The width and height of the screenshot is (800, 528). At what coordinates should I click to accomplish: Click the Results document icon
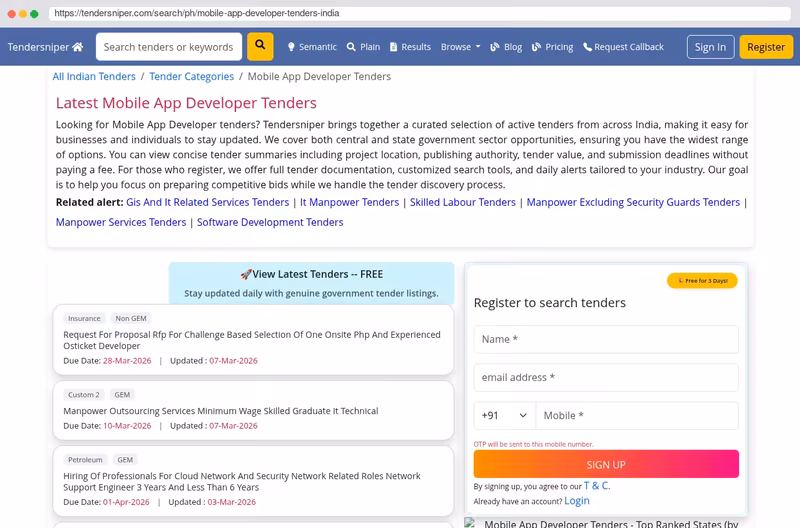(x=393, y=47)
